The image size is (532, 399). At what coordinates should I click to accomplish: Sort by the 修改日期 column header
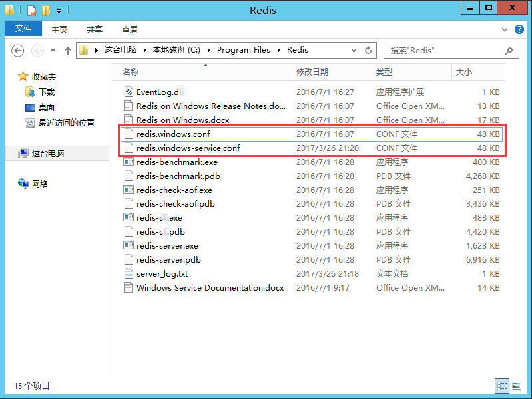click(332, 72)
